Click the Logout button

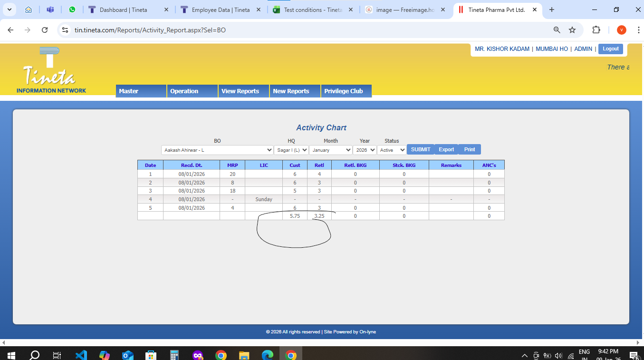[x=611, y=49]
